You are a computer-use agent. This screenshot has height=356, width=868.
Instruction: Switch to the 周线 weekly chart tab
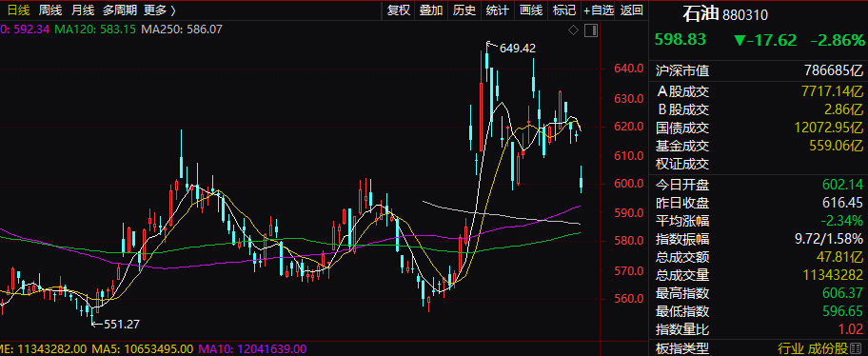click(50, 10)
